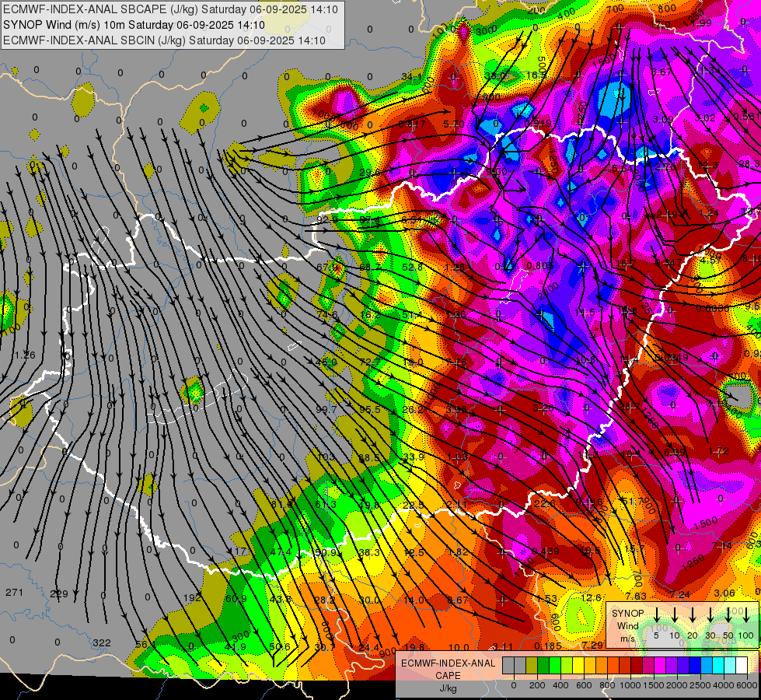This screenshot has height=700, width=761.
Task: Pick the dark green CAPE legend swatch
Action: point(543,665)
